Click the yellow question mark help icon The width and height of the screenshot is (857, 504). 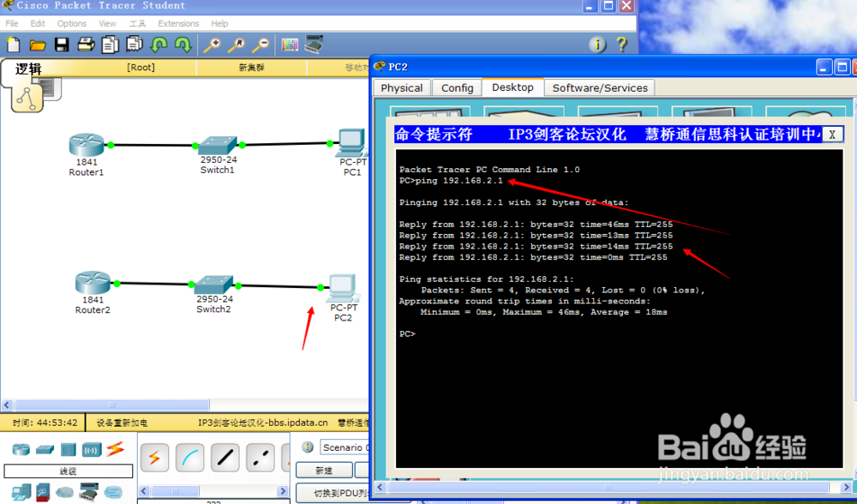(x=622, y=45)
